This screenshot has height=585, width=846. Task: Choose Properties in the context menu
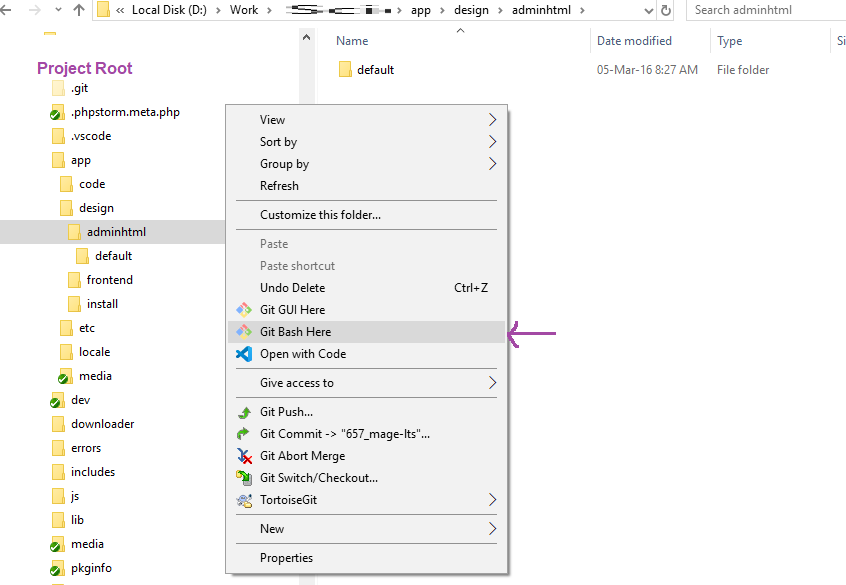click(x=286, y=558)
